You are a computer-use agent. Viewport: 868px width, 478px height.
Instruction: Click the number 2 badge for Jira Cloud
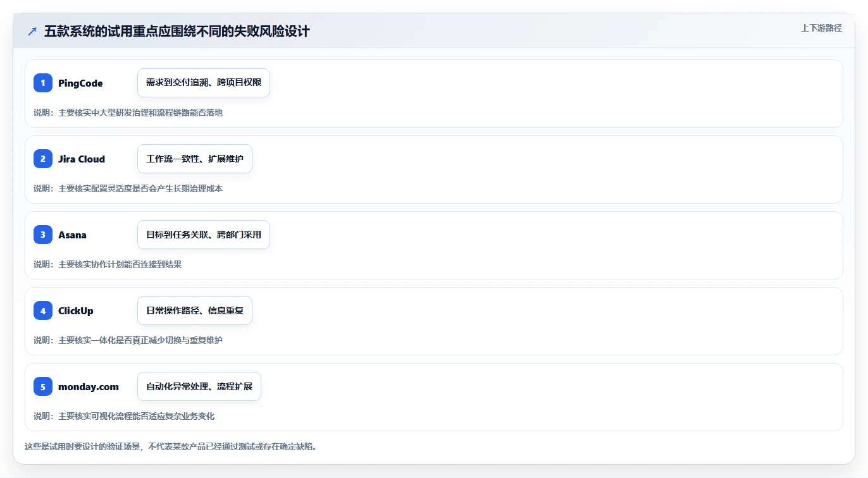[43, 159]
